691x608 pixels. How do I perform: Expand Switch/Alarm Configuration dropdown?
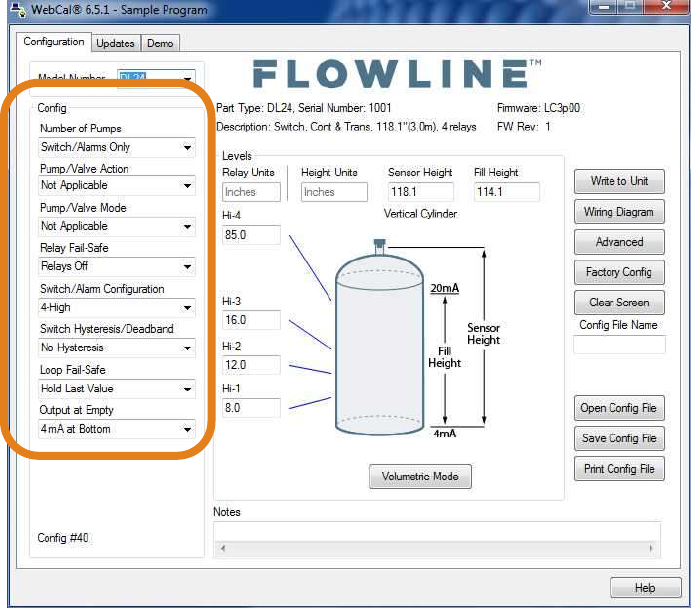[x=117, y=308]
